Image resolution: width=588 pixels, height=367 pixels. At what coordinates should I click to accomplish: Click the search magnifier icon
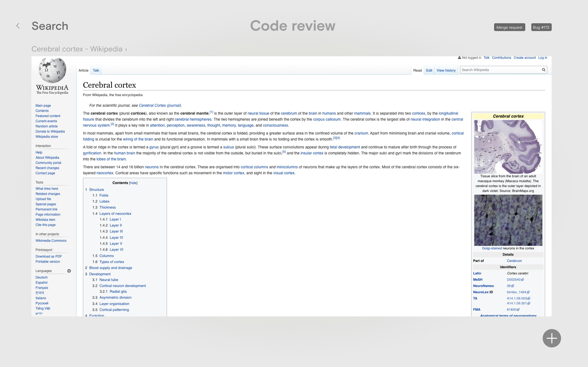coord(543,70)
